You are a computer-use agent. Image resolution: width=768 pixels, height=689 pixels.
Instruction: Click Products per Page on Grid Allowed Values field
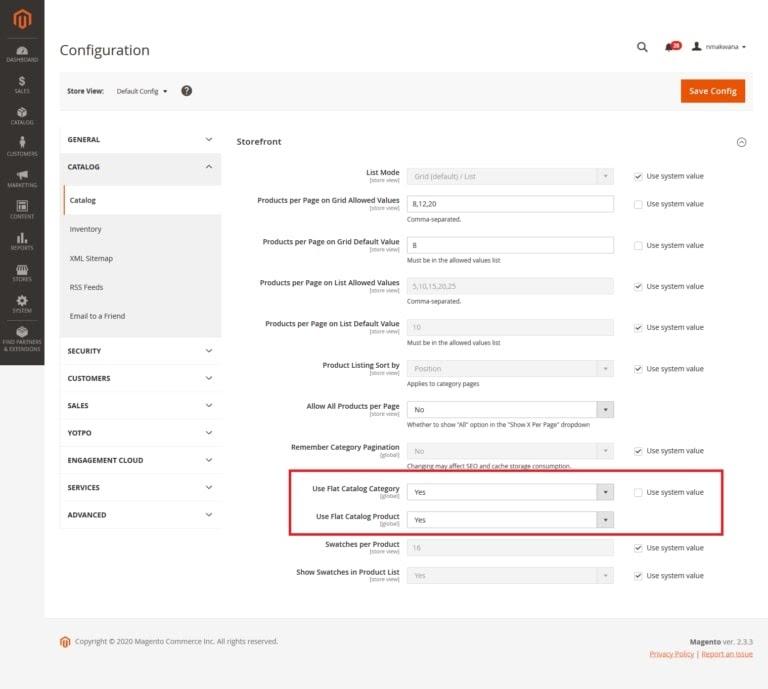[510, 204]
